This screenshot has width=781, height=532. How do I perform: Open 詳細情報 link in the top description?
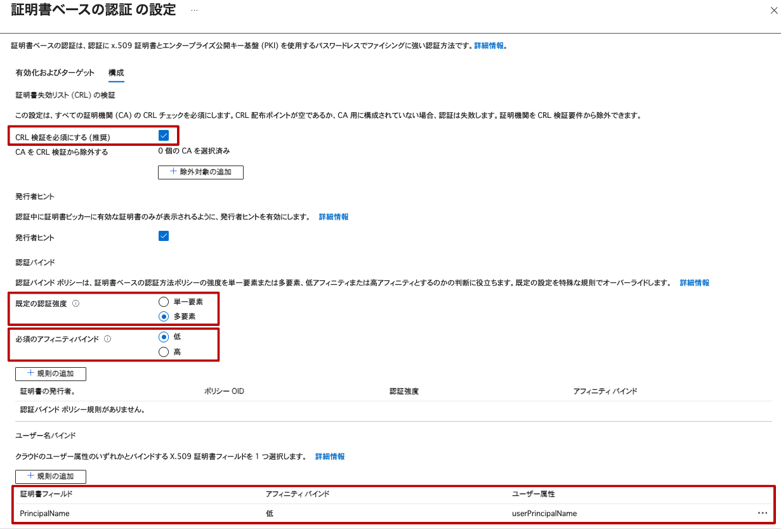(489, 46)
